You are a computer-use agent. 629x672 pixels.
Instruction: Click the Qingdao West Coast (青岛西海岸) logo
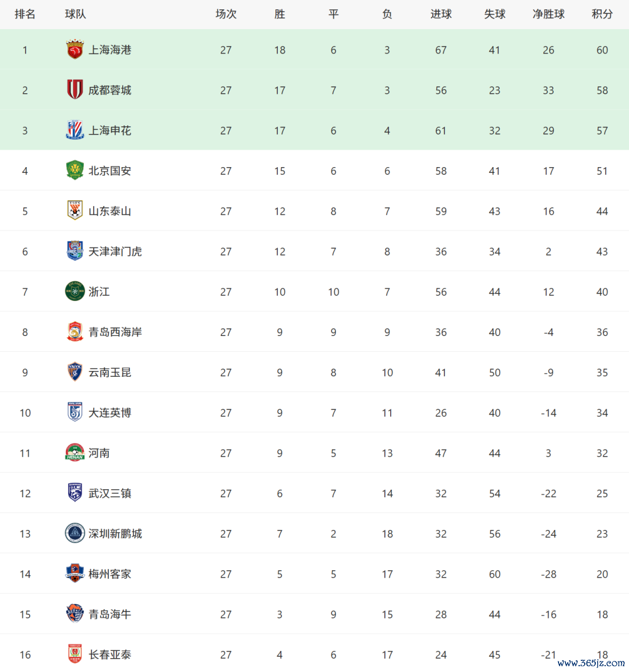tap(75, 332)
